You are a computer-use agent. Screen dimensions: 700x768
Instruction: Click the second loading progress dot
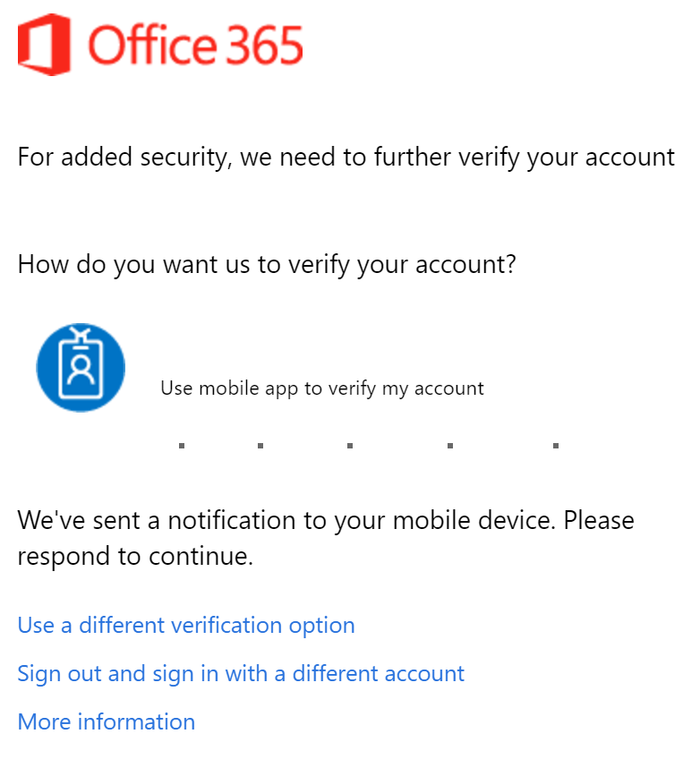(x=260, y=445)
